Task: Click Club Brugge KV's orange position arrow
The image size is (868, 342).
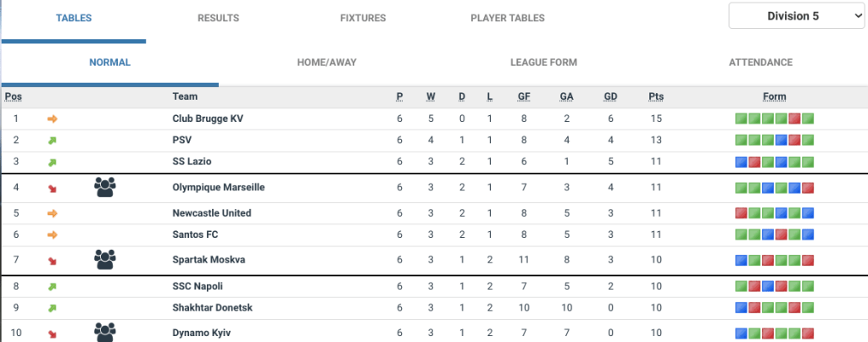Action: [x=53, y=119]
